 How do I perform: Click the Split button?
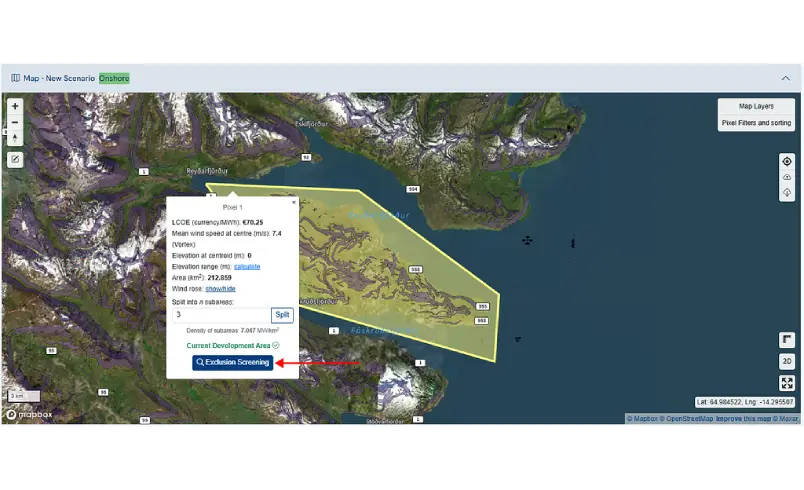tap(282, 315)
